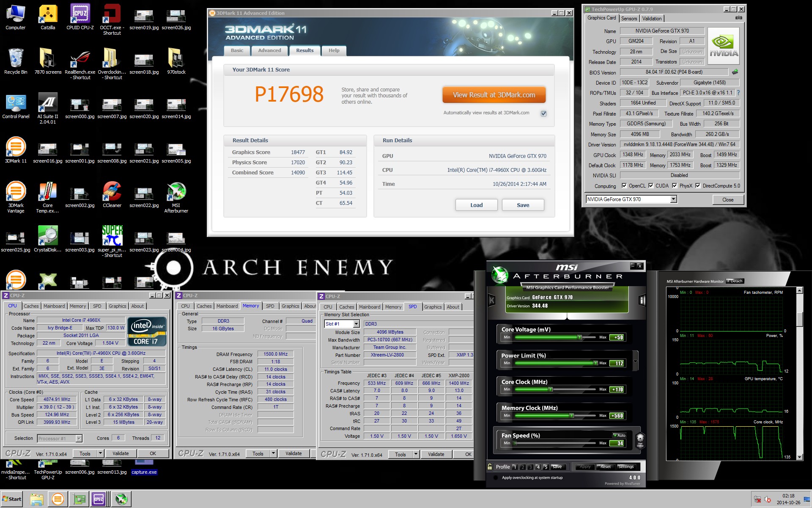Toggle automatically view results at 3DMark.com
This screenshot has height=508, width=812.
[543, 113]
